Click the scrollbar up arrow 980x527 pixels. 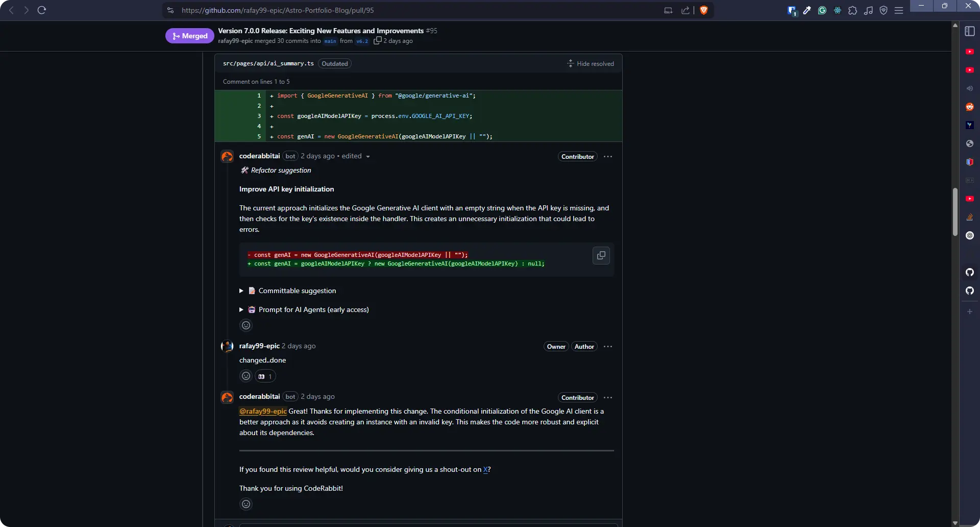click(x=955, y=25)
